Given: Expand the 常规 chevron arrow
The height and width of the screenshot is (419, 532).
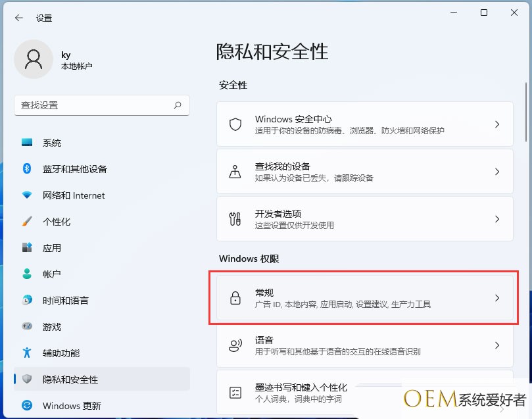Looking at the screenshot, I should click(x=497, y=298).
